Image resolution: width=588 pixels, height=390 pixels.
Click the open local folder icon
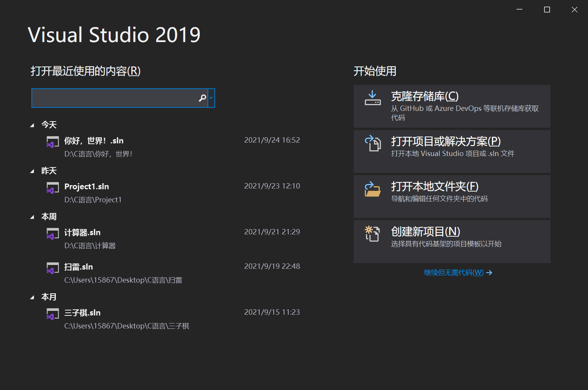click(372, 189)
